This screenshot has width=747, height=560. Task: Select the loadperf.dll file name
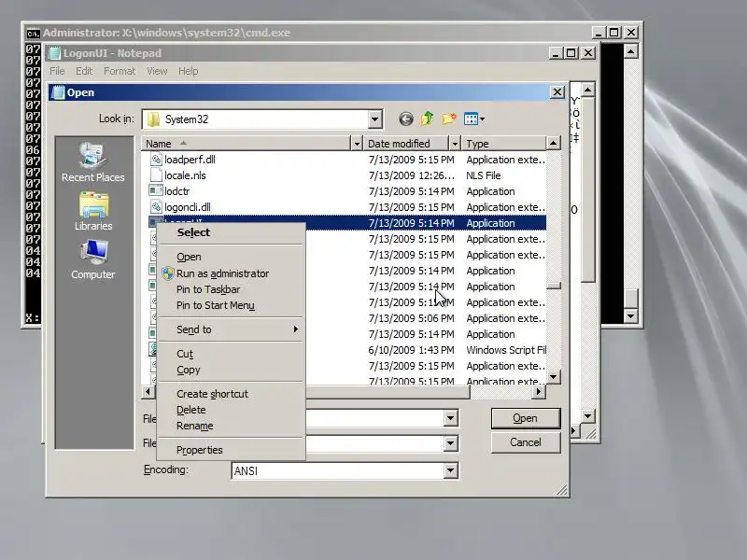coord(190,160)
